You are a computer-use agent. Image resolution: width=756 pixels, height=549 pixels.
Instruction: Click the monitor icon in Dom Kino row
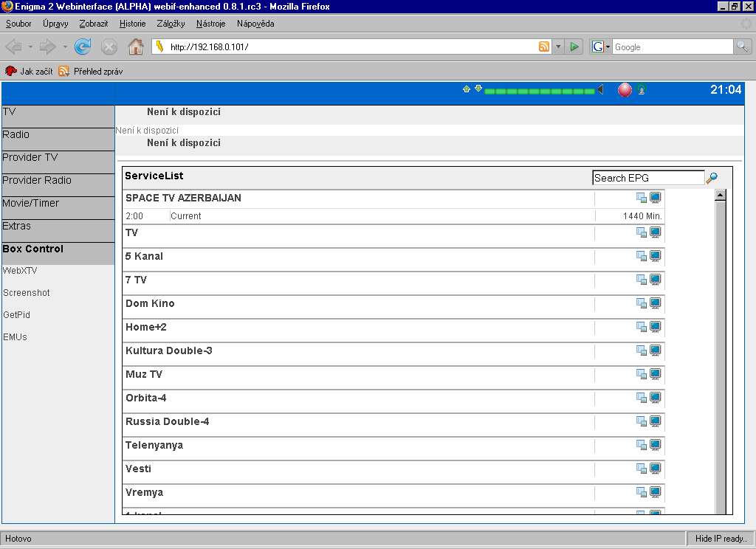656,303
